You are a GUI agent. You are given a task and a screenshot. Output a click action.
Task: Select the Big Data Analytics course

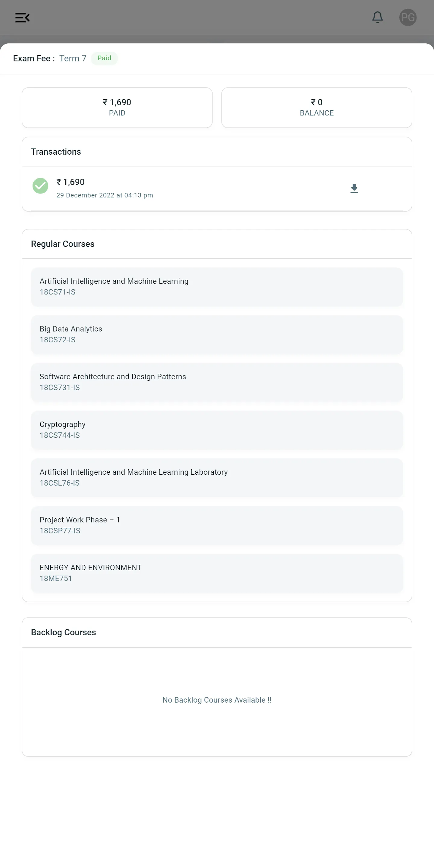click(217, 335)
